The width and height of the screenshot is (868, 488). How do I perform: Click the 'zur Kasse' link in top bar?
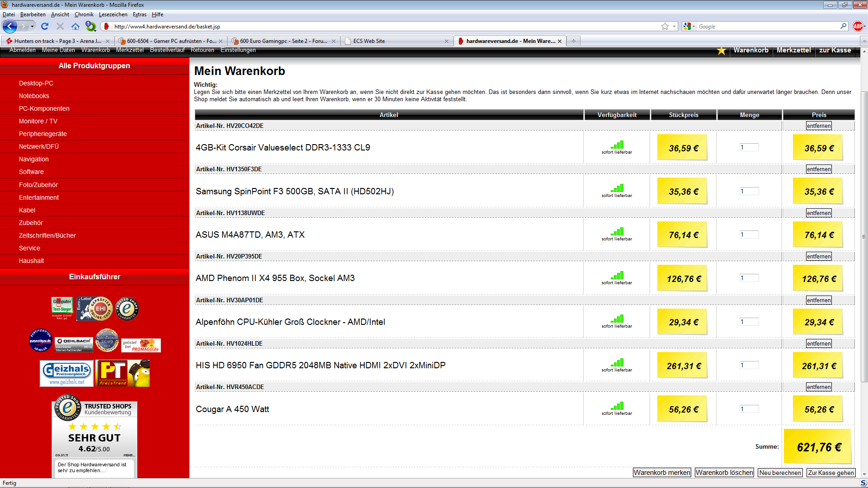click(835, 50)
